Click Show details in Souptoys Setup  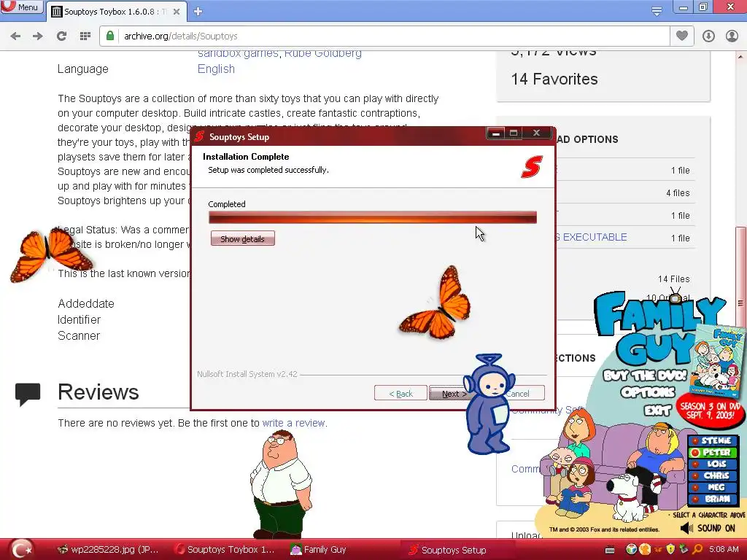click(x=242, y=238)
